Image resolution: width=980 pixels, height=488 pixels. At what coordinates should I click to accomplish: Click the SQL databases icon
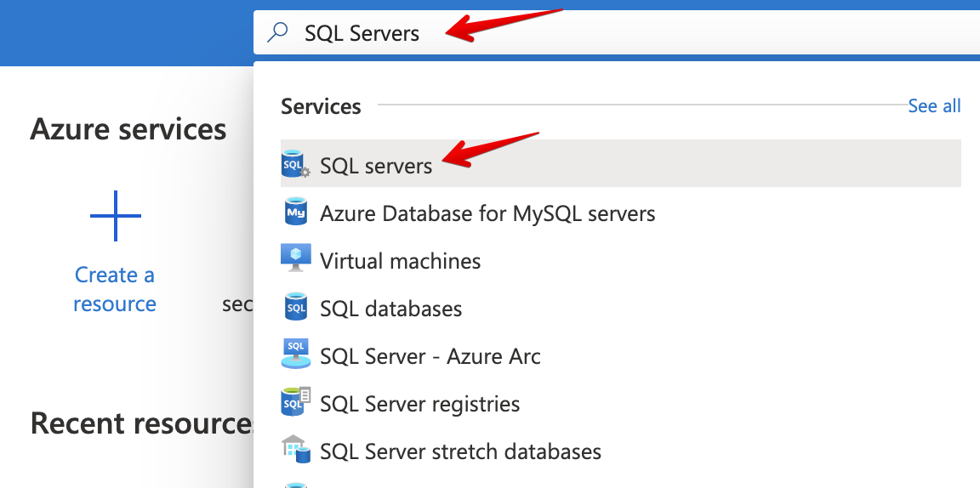tap(295, 307)
